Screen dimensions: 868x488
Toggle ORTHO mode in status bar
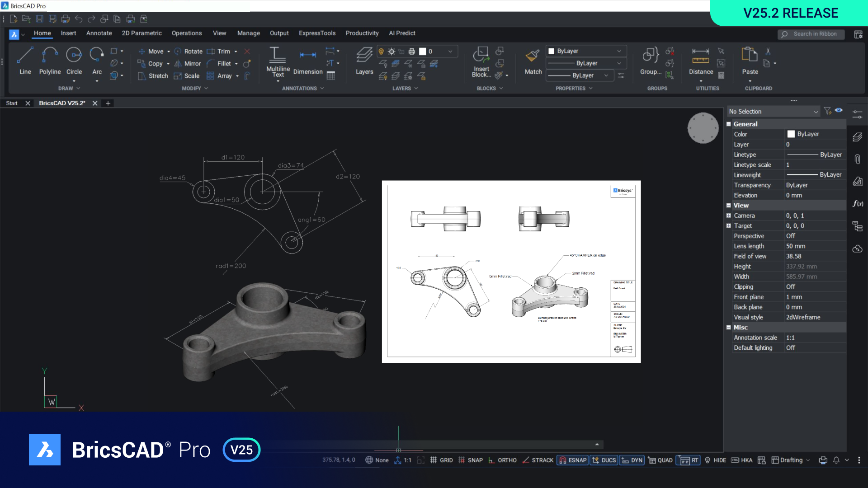click(x=502, y=460)
